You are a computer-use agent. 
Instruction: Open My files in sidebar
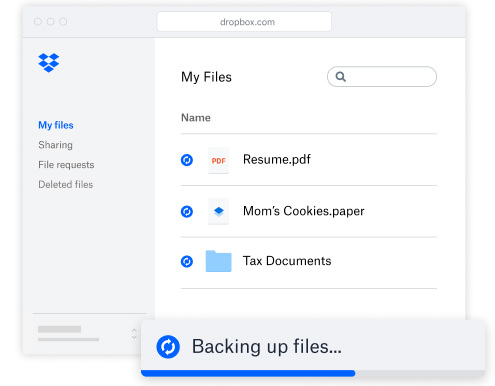[56, 125]
